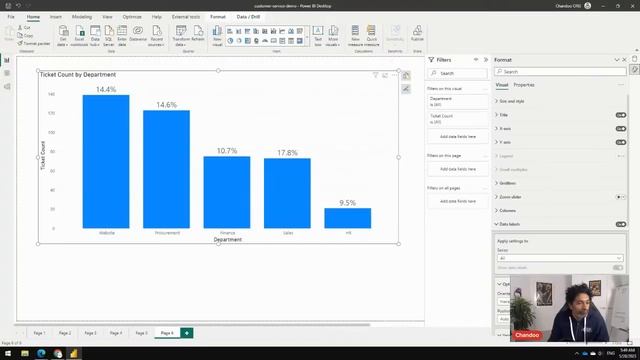
Task: Toggle the Data labels switch
Action: (621, 224)
